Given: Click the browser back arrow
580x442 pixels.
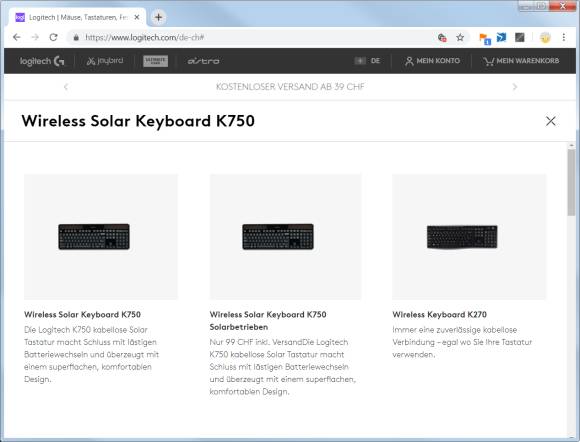Looking at the screenshot, I should (17, 37).
